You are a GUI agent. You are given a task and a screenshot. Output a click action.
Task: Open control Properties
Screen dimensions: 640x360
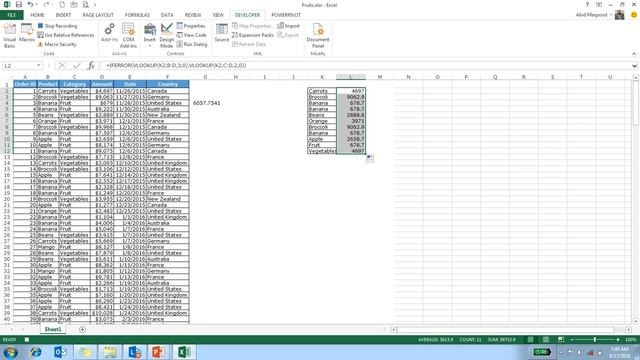point(191,26)
